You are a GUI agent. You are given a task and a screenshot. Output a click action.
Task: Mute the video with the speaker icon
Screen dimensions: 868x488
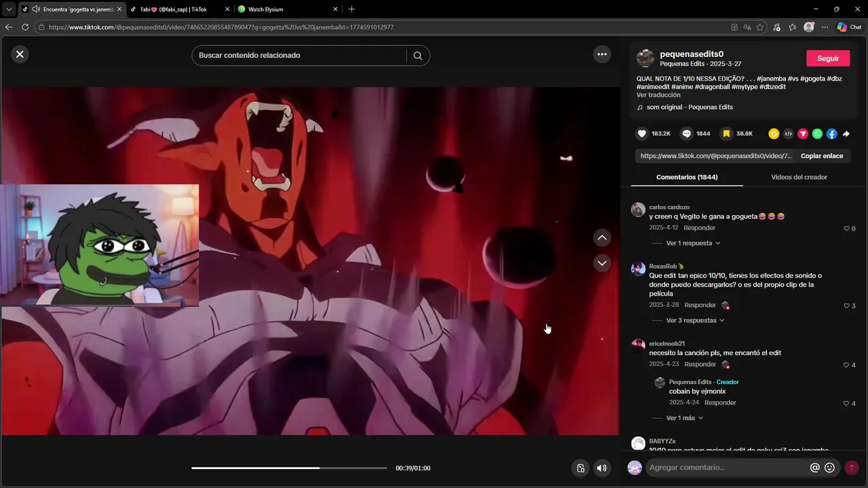click(601, 468)
